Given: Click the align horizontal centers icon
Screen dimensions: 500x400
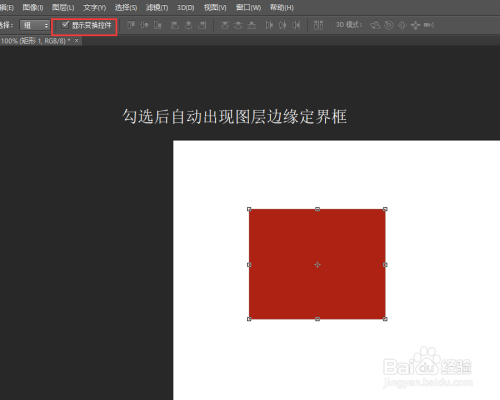Looking at the screenshot, I should (189, 25).
